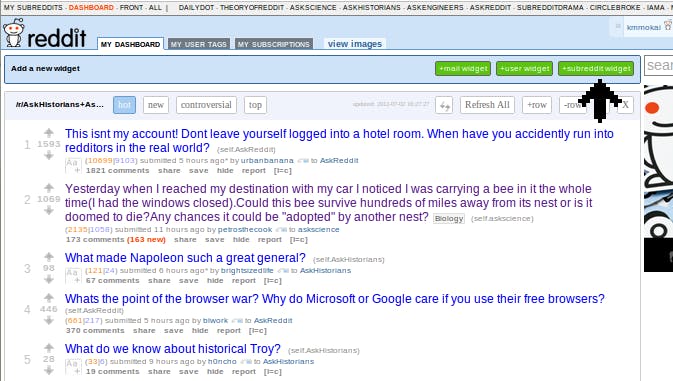Sort widget by hot

(124, 105)
